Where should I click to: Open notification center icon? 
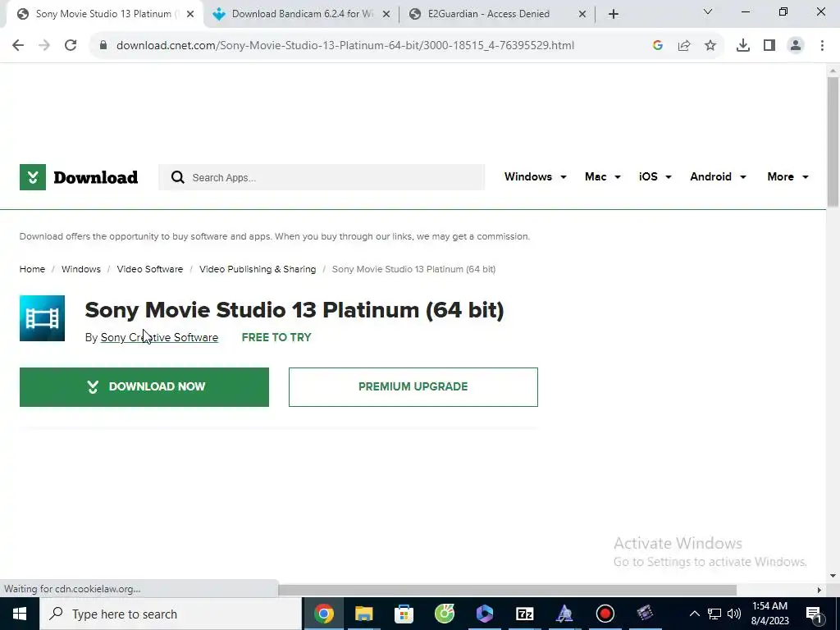click(x=814, y=614)
